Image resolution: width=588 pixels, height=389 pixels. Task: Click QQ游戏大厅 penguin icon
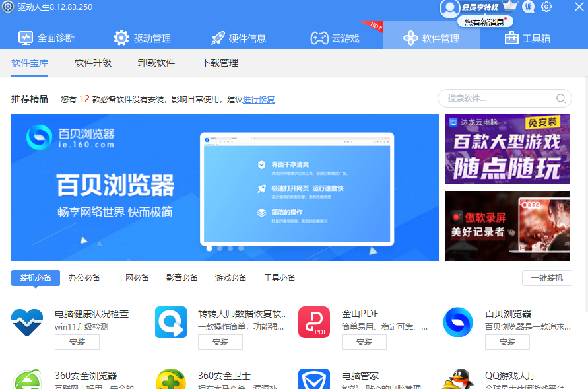tap(458, 379)
